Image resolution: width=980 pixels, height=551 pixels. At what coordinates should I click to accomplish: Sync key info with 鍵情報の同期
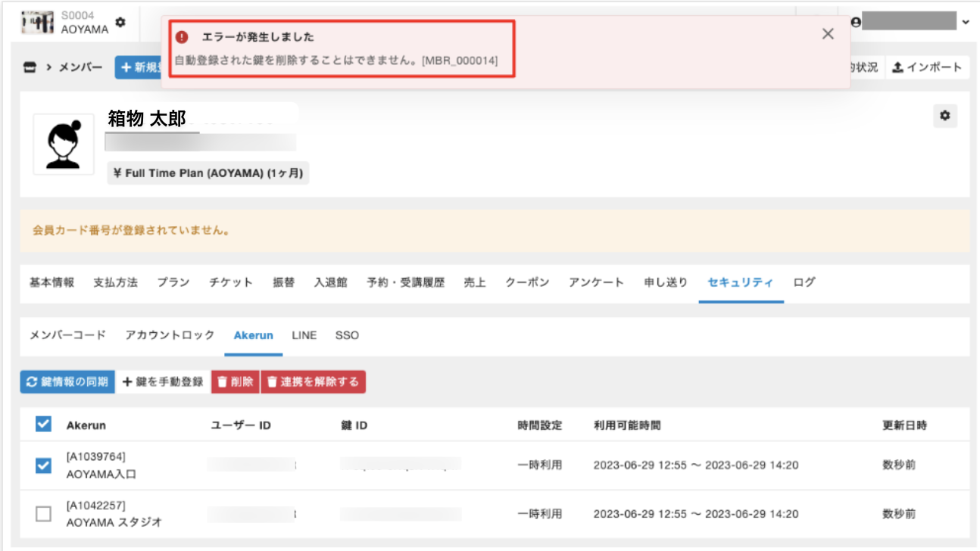click(x=67, y=382)
